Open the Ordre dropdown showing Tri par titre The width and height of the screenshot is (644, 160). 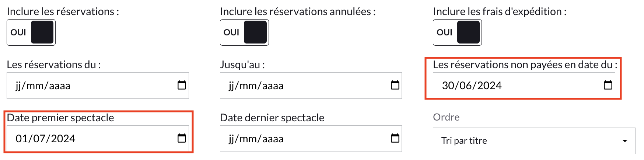coord(534,141)
